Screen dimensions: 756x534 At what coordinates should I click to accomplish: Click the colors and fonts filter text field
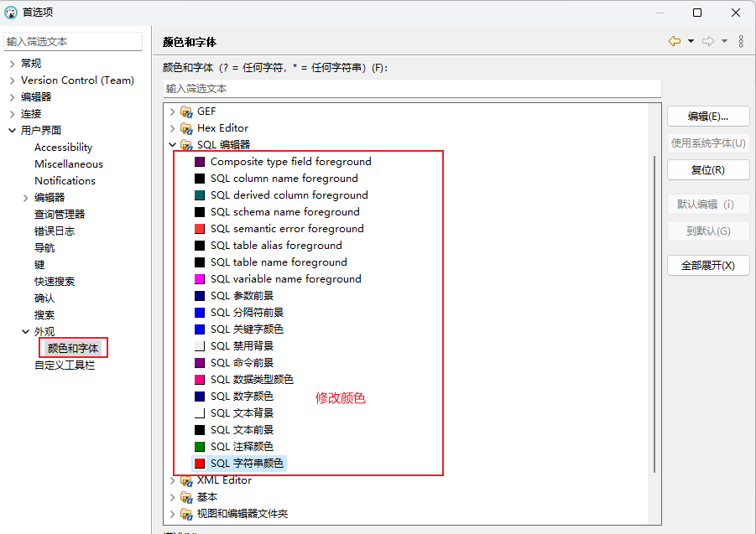411,88
